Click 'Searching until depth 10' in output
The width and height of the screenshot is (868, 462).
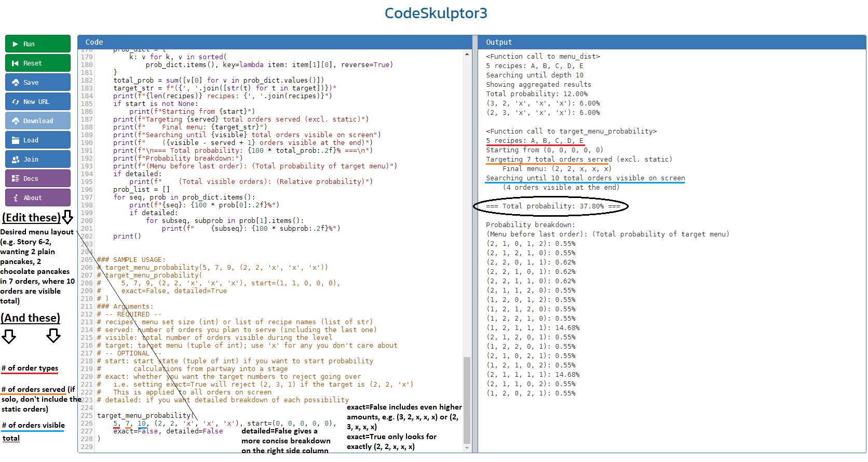[535, 75]
